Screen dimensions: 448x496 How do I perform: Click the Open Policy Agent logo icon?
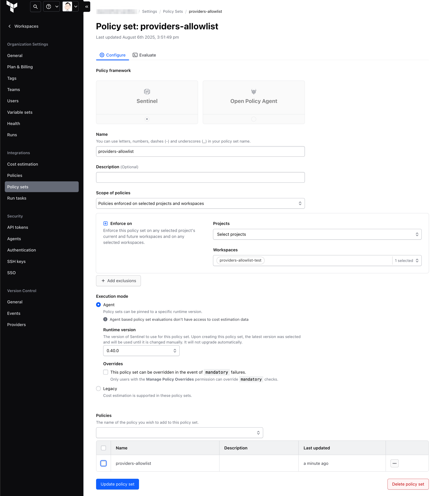254,92
